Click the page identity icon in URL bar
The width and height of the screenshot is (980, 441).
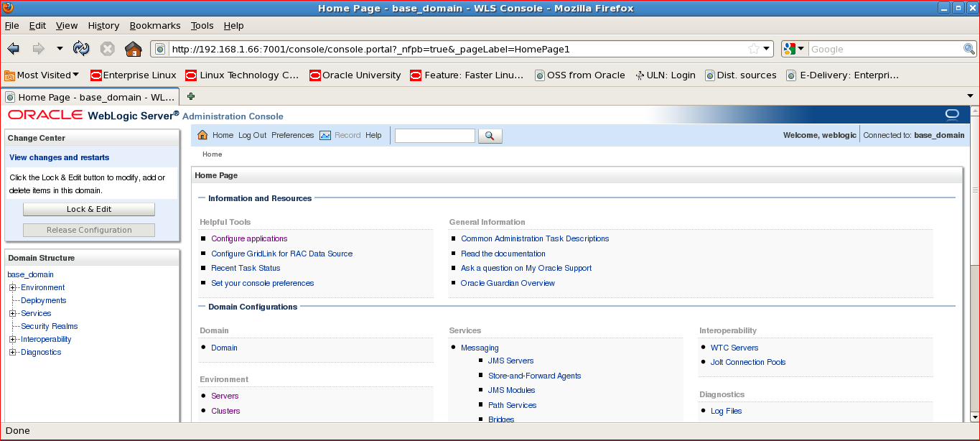161,49
